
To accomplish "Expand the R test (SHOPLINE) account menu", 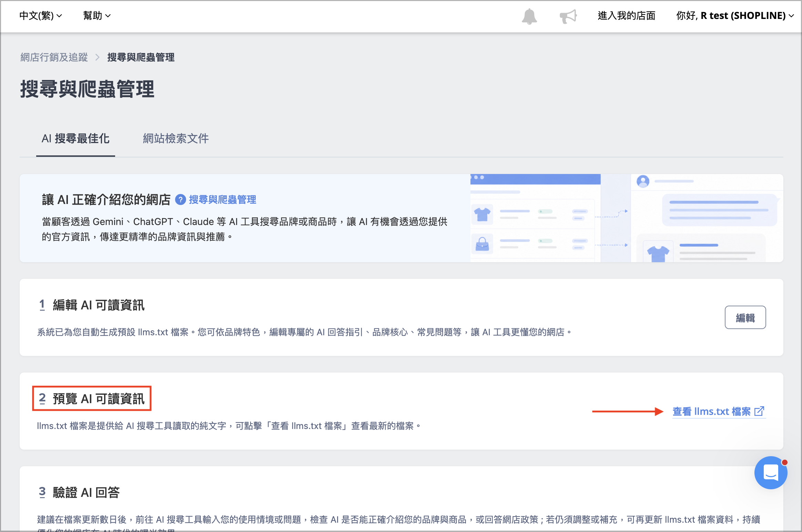I will 735,16.
